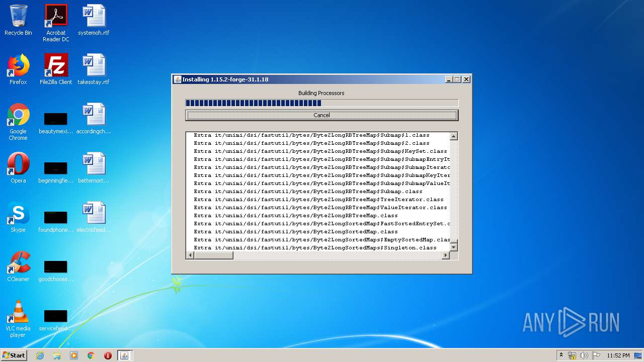The height and width of the screenshot is (362, 644).
Task: Minimize the Forge installer window
Action: pyautogui.click(x=449, y=79)
